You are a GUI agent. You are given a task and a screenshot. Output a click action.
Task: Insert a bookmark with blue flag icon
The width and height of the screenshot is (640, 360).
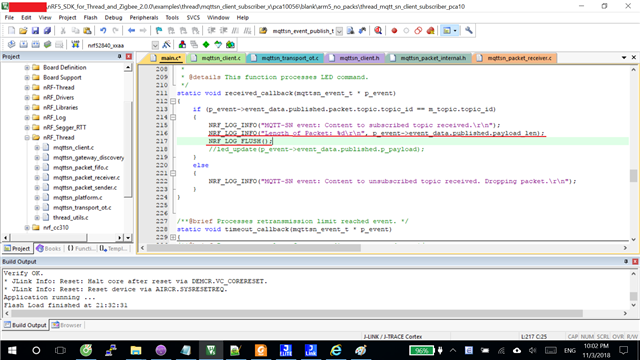pos(159,31)
